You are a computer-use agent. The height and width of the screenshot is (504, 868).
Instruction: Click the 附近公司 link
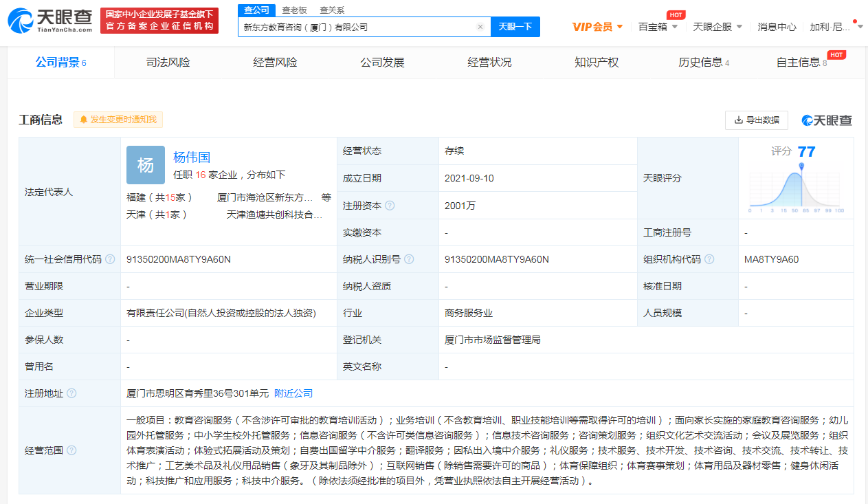click(293, 394)
